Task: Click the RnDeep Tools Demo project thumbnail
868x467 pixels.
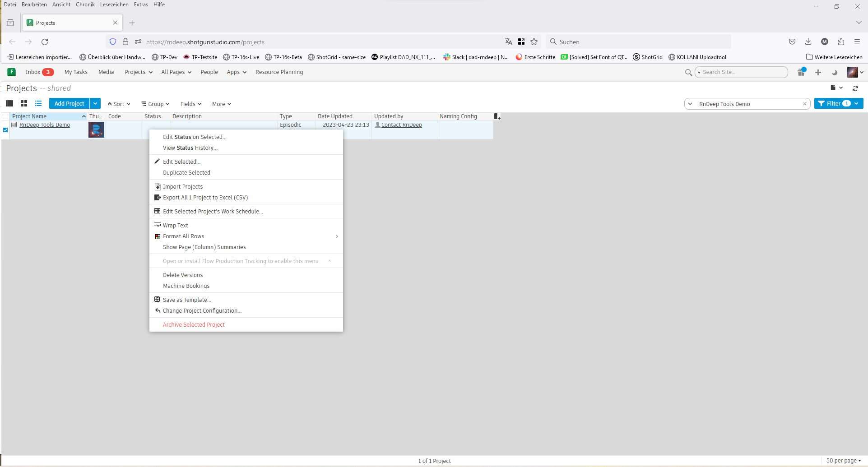Action: tap(96, 130)
